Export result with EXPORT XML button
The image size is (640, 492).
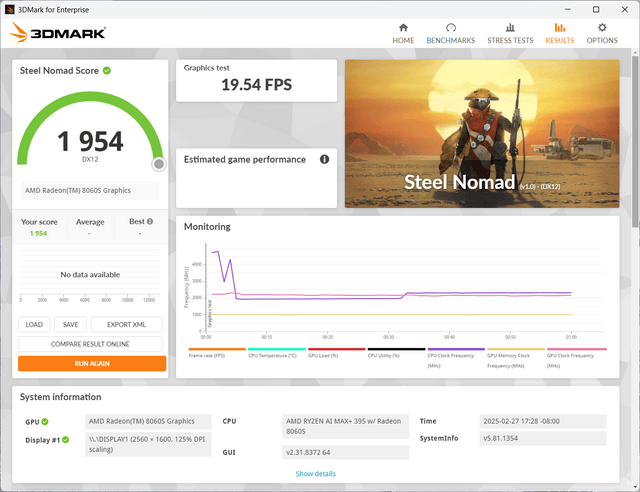pos(126,325)
